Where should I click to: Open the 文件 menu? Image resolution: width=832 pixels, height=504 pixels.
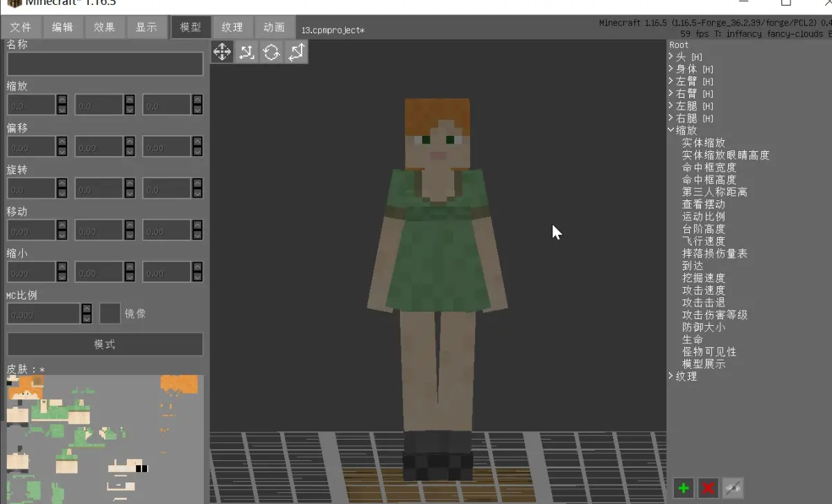(21, 27)
